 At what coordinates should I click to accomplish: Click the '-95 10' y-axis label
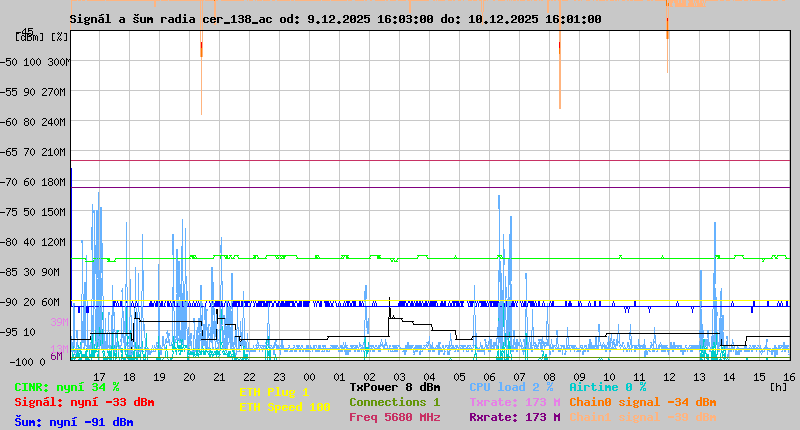[x=18, y=332]
